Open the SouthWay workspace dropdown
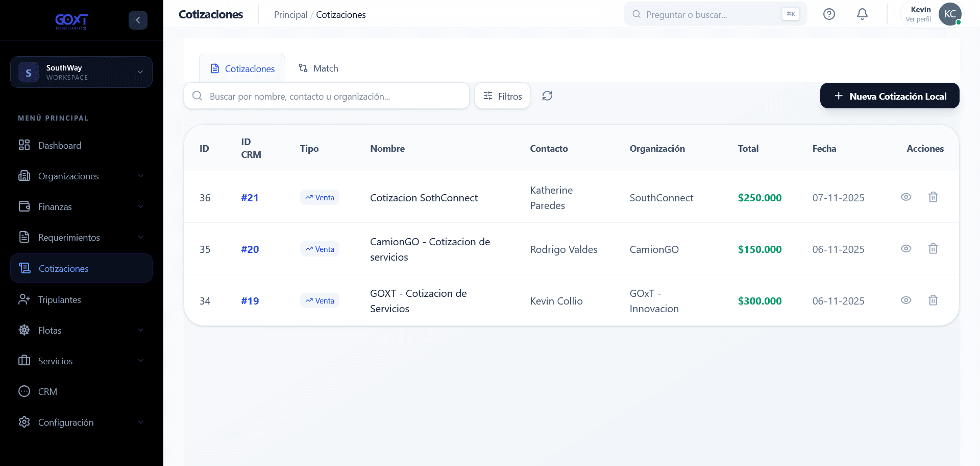This screenshot has width=980, height=466. point(81,72)
